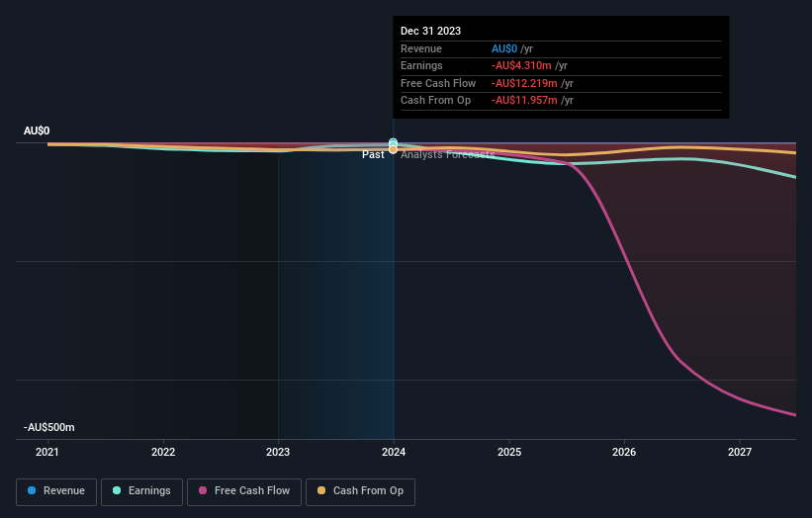812x518 pixels.
Task: Click the tooltip Free Cash Flow value -AU$12.219m
Action: [x=524, y=83]
